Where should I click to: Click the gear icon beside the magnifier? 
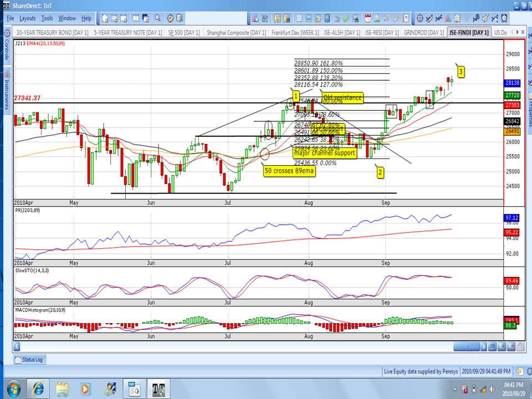(x=170, y=18)
